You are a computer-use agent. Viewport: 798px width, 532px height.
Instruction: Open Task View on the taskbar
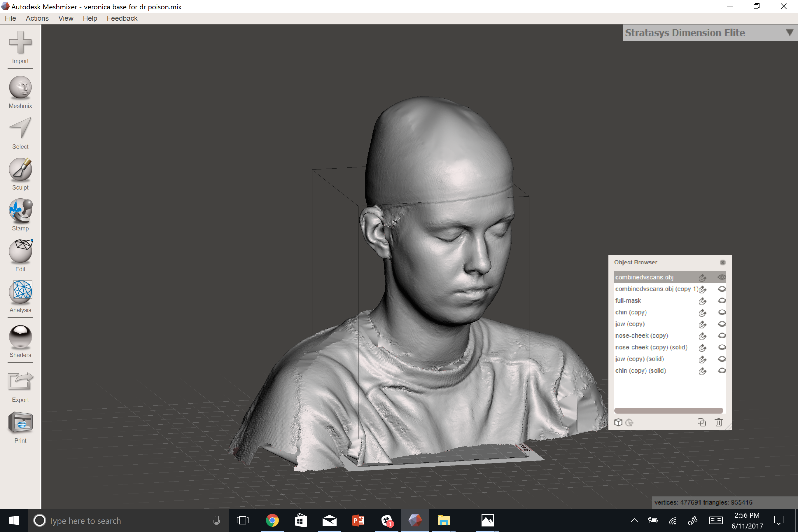pos(243,520)
